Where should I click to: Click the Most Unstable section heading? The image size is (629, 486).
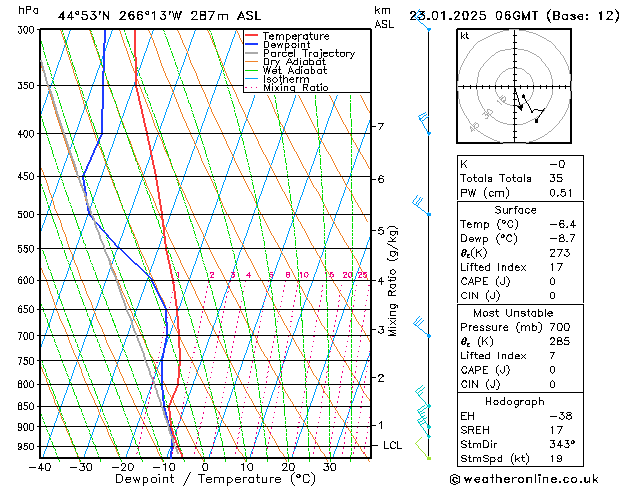(x=513, y=313)
